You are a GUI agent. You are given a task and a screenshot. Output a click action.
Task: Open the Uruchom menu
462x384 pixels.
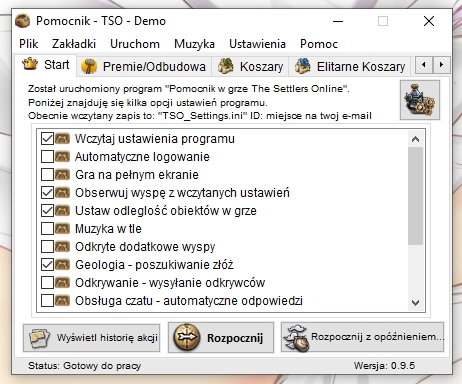point(135,44)
